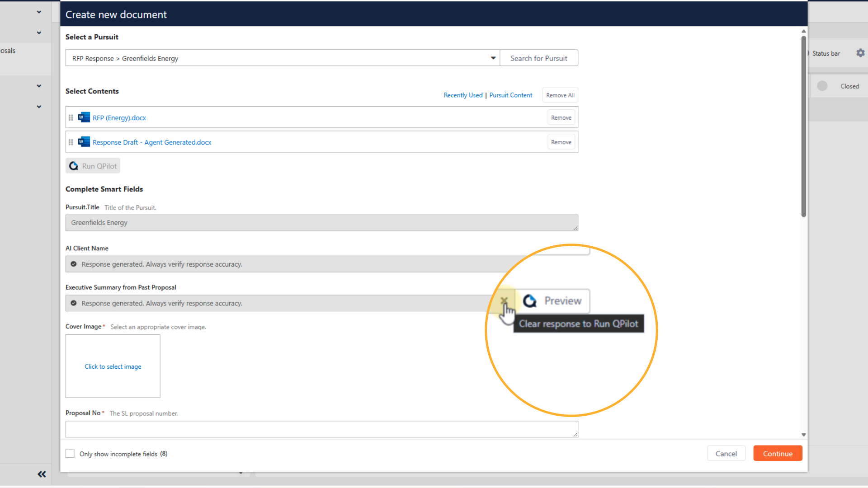
Task: Preview the Executive Summary response
Action: tap(552, 301)
